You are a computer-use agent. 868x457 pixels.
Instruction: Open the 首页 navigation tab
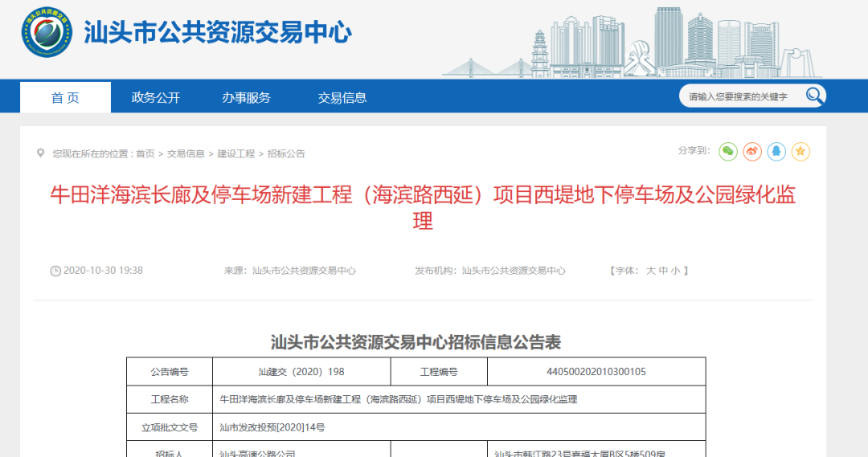65,97
